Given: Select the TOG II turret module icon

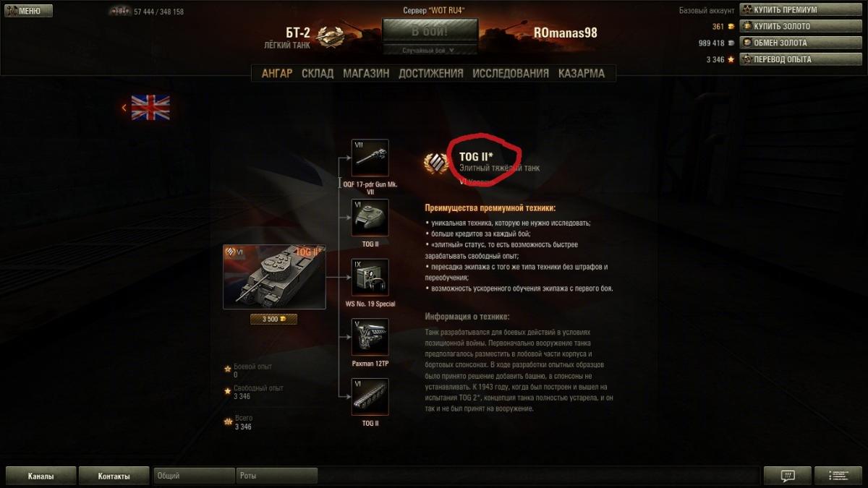Looking at the screenshot, I should point(370,218).
